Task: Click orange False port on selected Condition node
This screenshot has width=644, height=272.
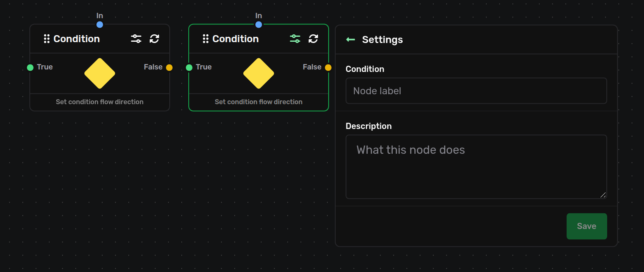Action: pyautogui.click(x=328, y=67)
